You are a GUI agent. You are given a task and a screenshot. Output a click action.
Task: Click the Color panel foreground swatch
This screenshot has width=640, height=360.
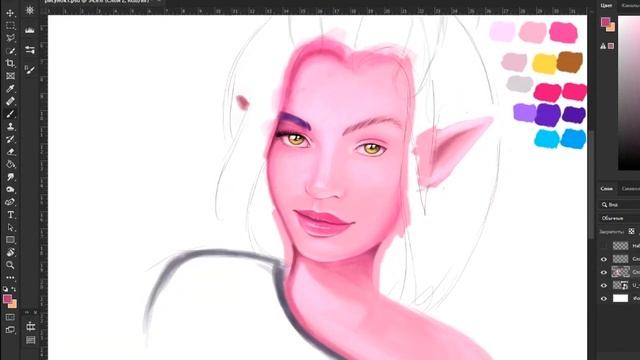tap(605, 22)
